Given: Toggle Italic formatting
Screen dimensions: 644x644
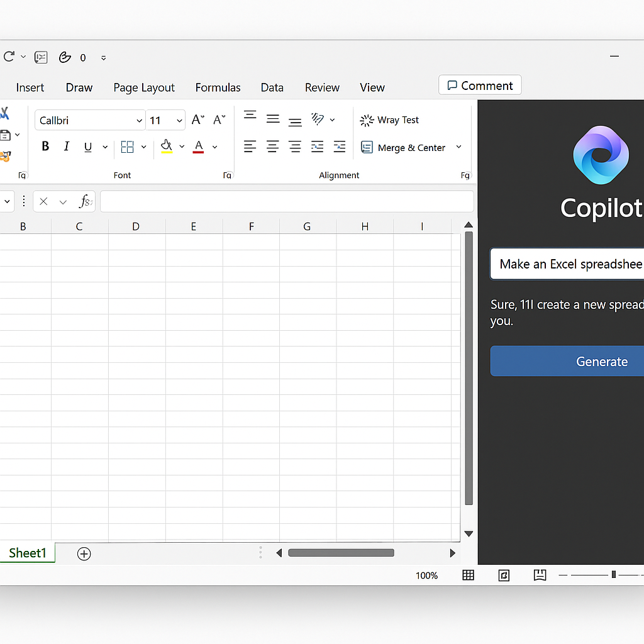Looking at the screenshot, I should (67, 146).
